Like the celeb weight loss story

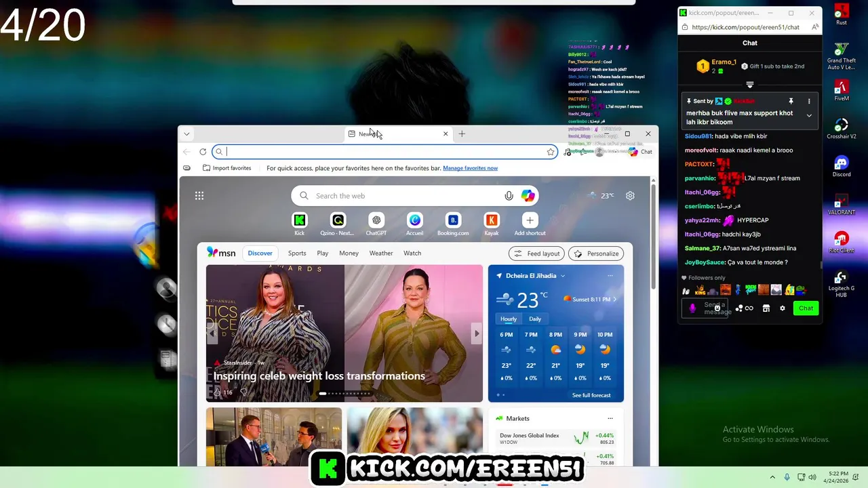tap(217, 392)
